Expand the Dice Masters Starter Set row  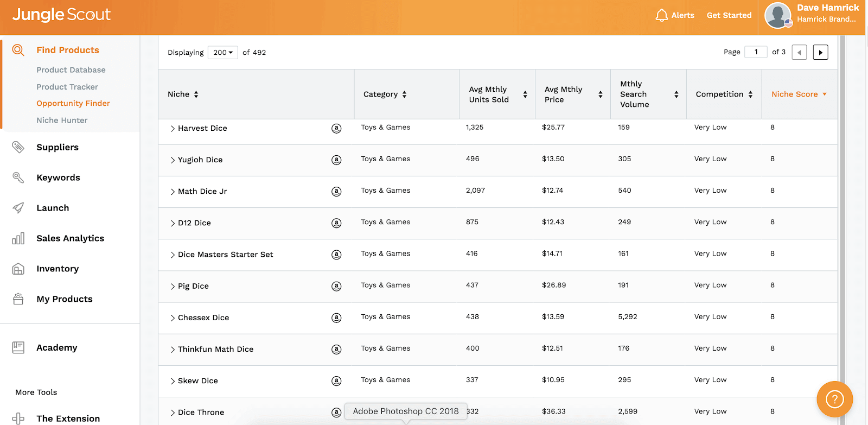point(173,255)
